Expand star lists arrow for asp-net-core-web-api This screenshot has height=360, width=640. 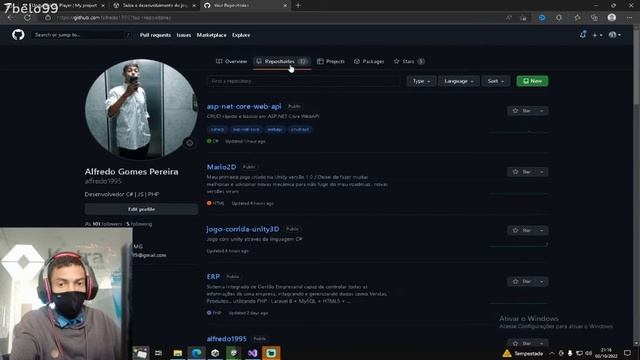tap(542, 111)
